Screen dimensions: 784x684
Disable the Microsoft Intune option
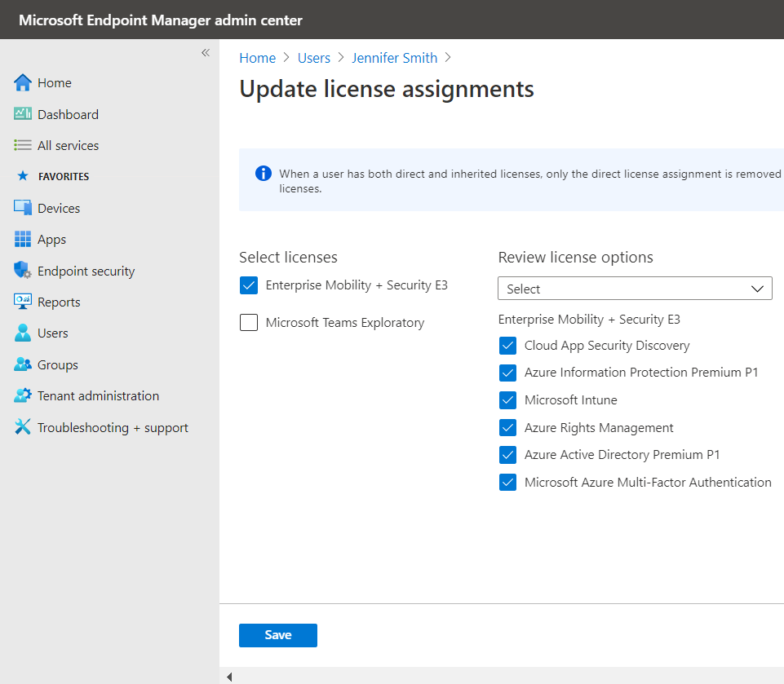tap(508, 399)
